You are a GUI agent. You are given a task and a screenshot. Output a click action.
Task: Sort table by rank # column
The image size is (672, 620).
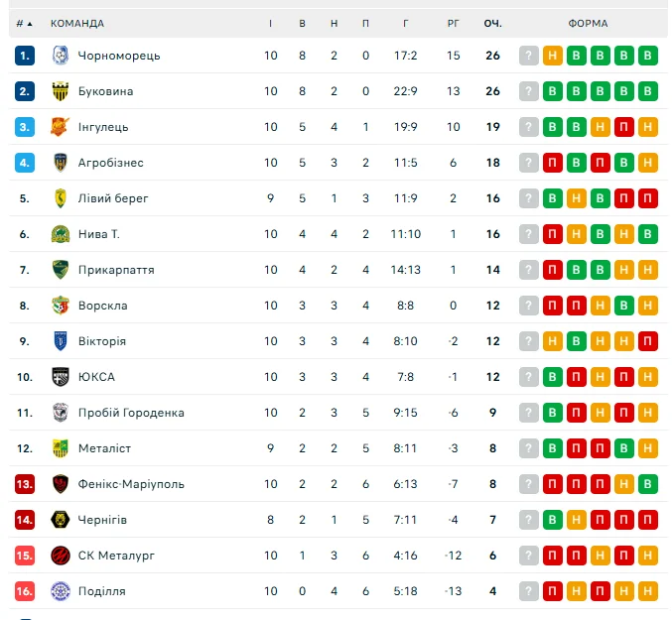pyautogui.click(x=24, y=23)
